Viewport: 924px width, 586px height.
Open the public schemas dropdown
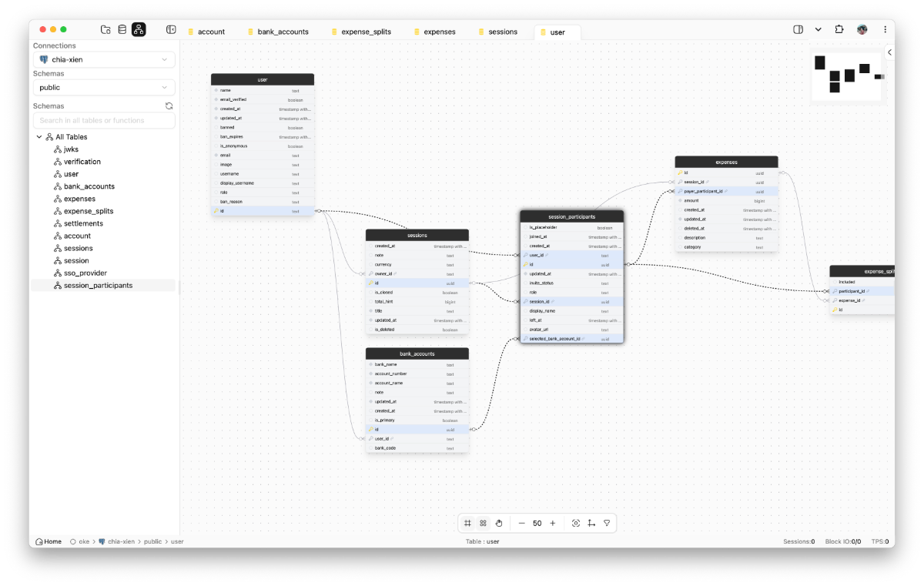[103, 87]
